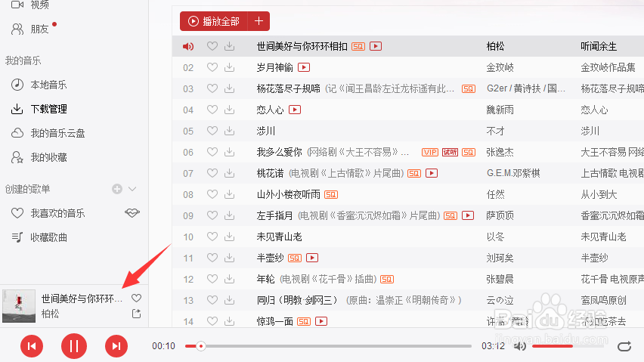Open album cover of the playing song
The image size is (644, 362).
19,306
